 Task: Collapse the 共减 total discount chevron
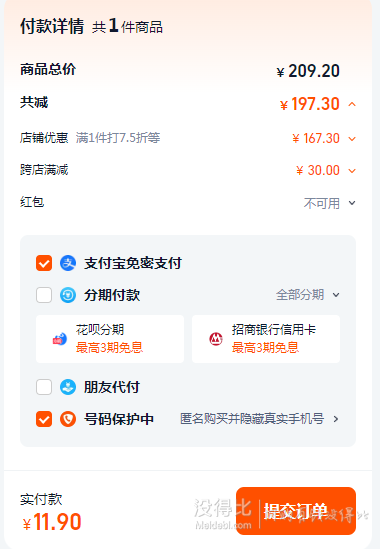click(352, 104)
